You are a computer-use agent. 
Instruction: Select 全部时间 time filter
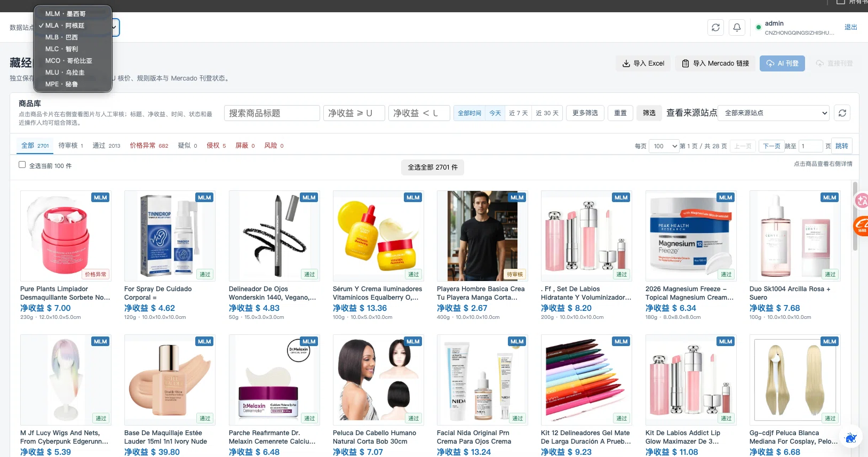[x=469, y=113]
